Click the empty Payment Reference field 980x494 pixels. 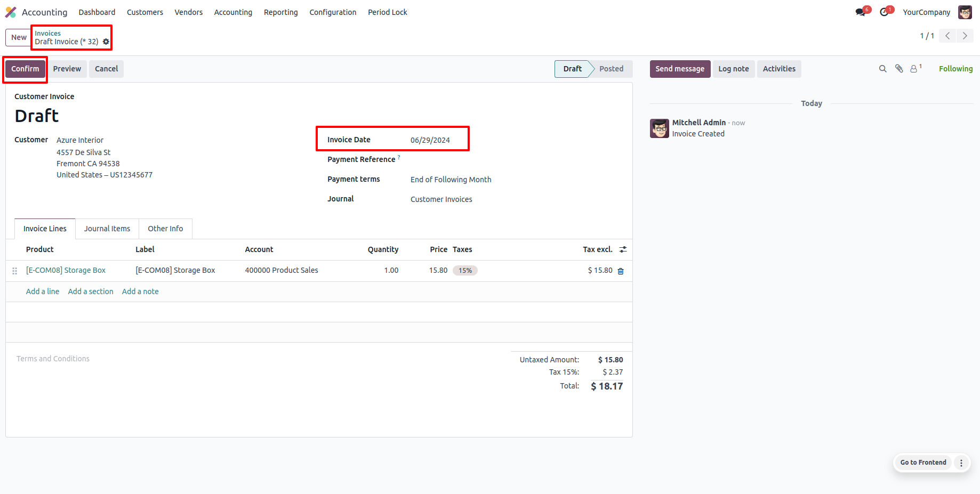pos(516,160)
